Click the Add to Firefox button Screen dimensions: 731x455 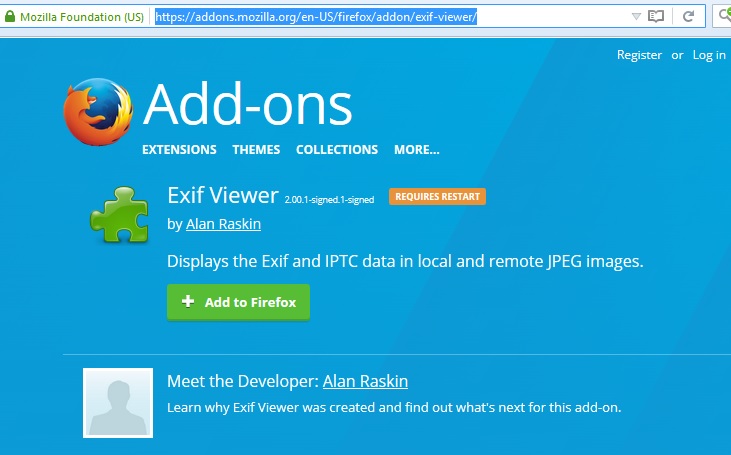click(238, 302)
